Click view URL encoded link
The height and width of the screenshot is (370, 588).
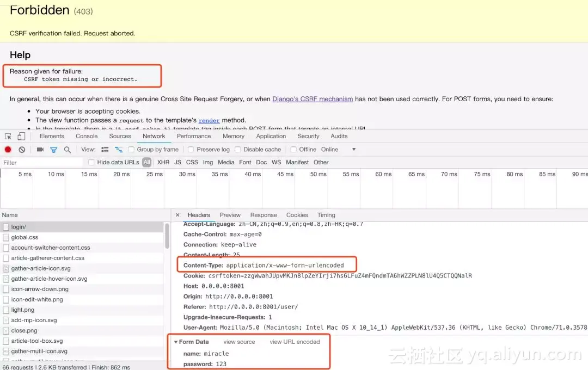(x=295, y=342)
